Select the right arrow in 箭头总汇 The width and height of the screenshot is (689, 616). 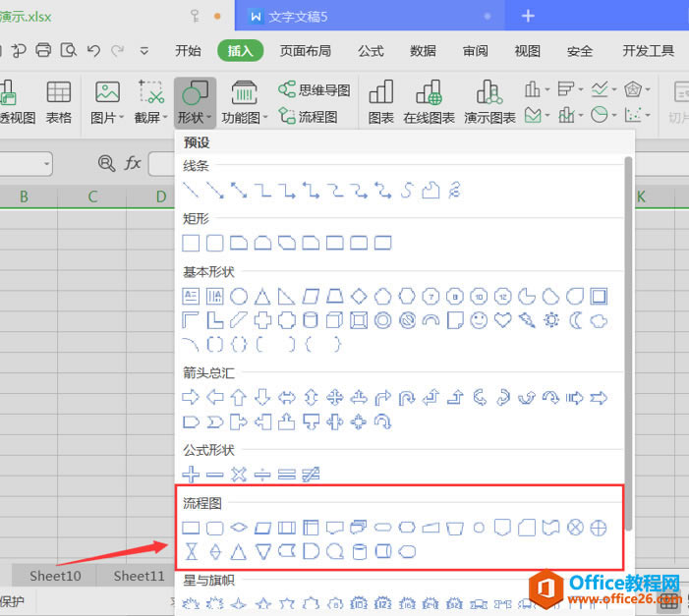point(191,398)
